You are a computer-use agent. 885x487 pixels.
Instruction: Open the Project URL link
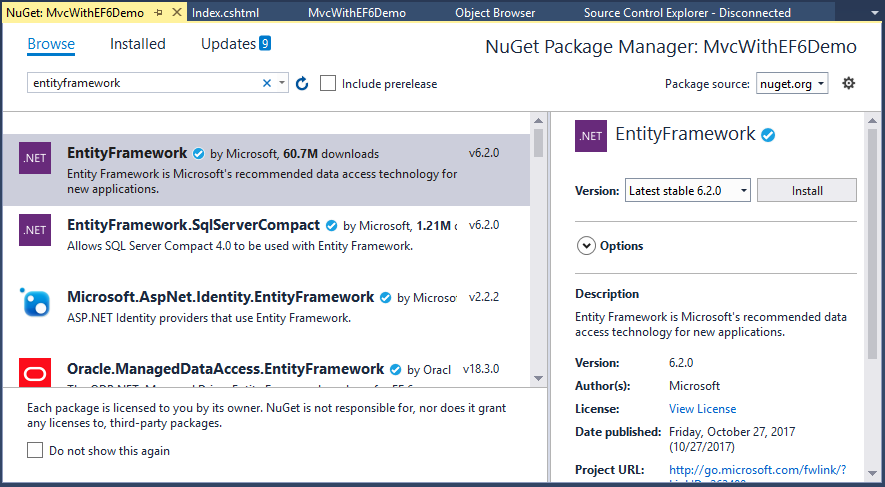click(x=757, y=470)
